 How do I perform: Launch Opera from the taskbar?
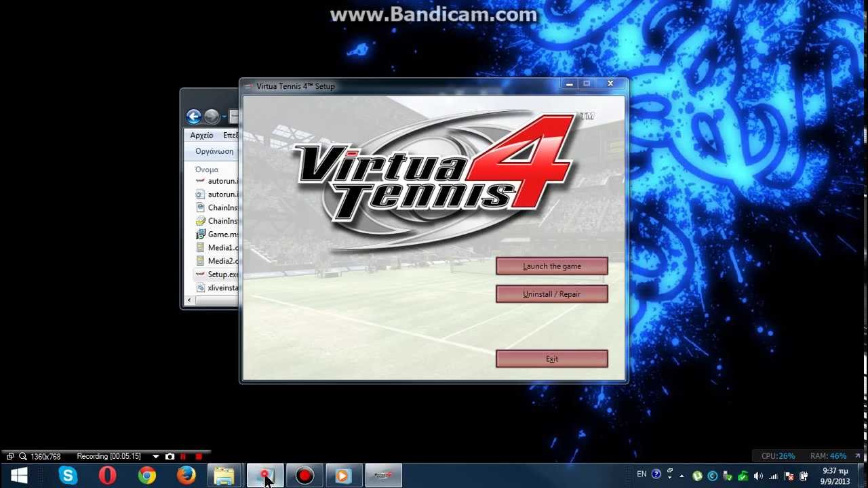107,476
